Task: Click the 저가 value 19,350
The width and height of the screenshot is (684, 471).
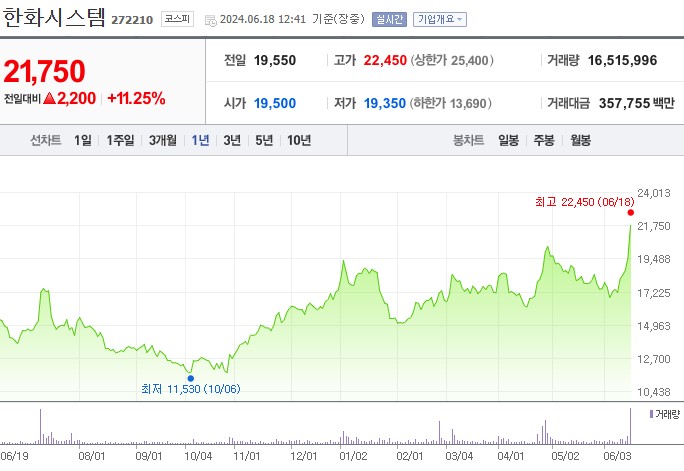Action: click(x=385, y=103)
